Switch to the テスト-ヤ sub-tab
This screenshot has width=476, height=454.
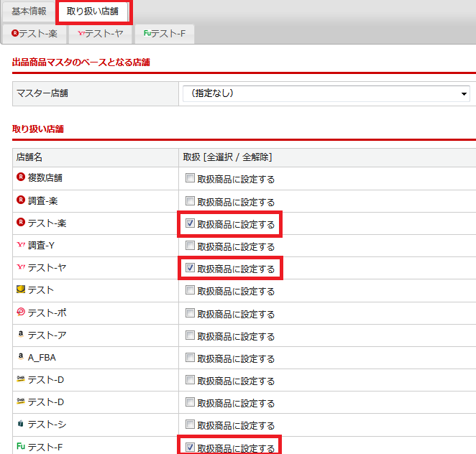click(100, 34)
